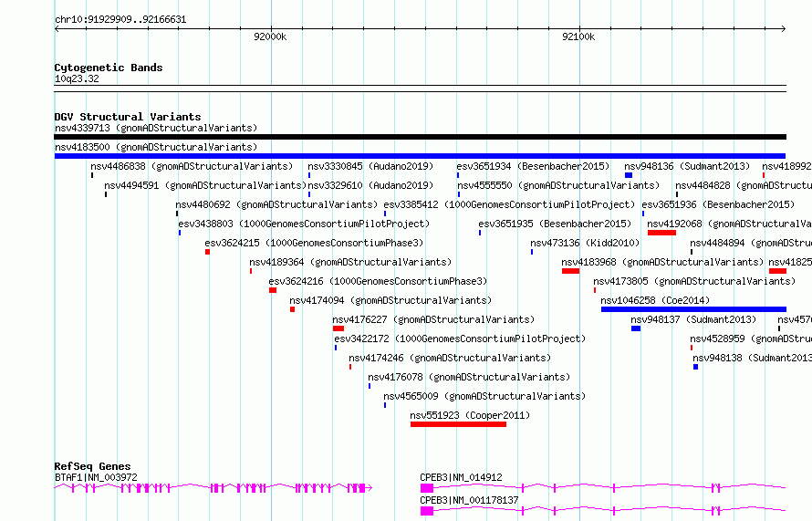Open the nsv948137 (Sudmant2013) label
Screen dimensions: 812x521
click(693, 319)
